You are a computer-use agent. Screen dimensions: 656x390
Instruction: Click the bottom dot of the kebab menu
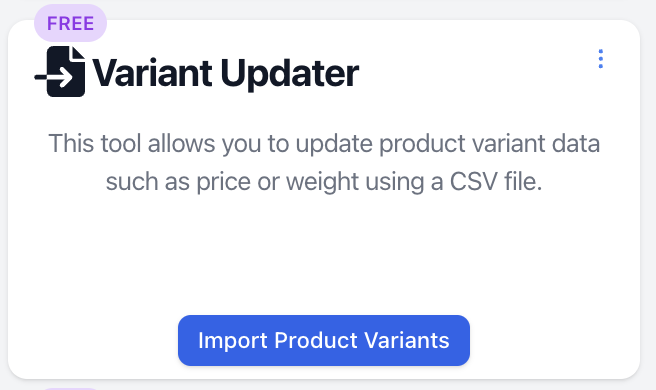pyautogui.click(x=600, y=66)
